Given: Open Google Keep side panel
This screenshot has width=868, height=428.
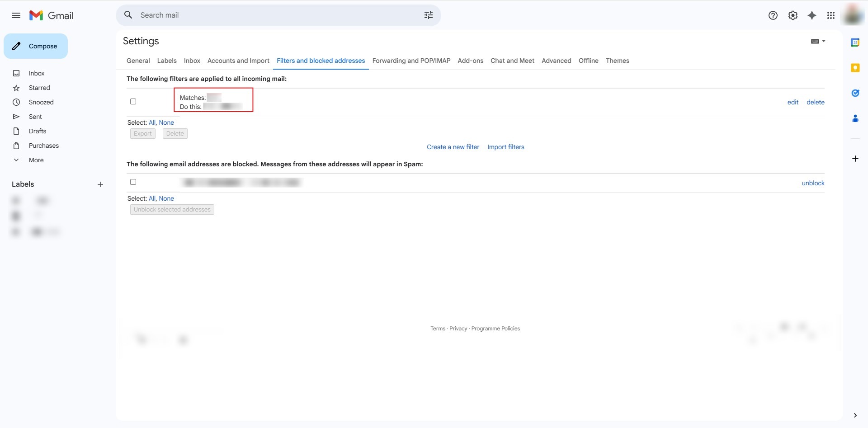Looking at the screenshot, I should pos(855,68).
